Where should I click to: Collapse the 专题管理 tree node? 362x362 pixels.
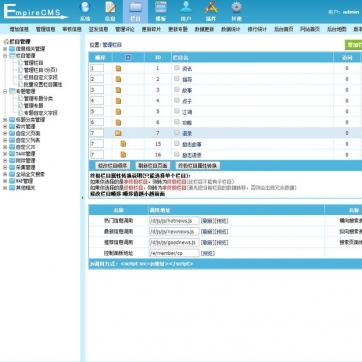pyautogui.click(x=5, y=91)
